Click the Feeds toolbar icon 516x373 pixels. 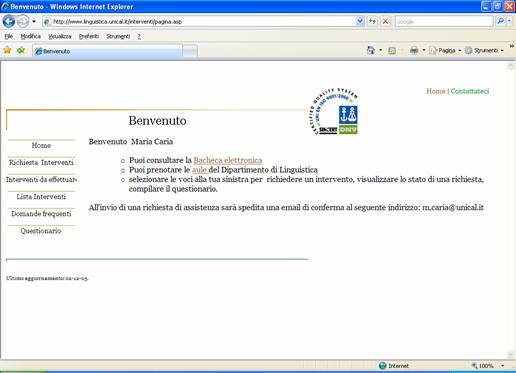(392, 50)
